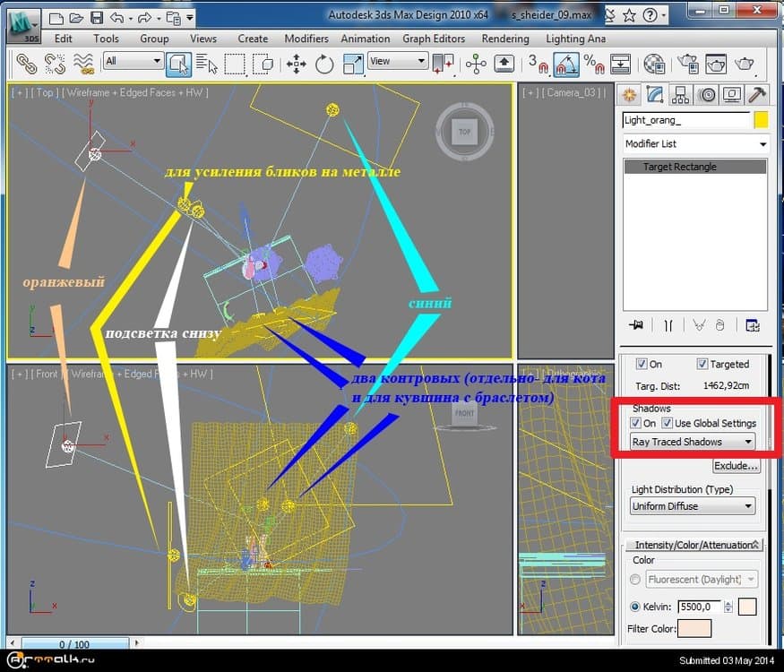Activate Select and Manipulate tool

(476, 64)
